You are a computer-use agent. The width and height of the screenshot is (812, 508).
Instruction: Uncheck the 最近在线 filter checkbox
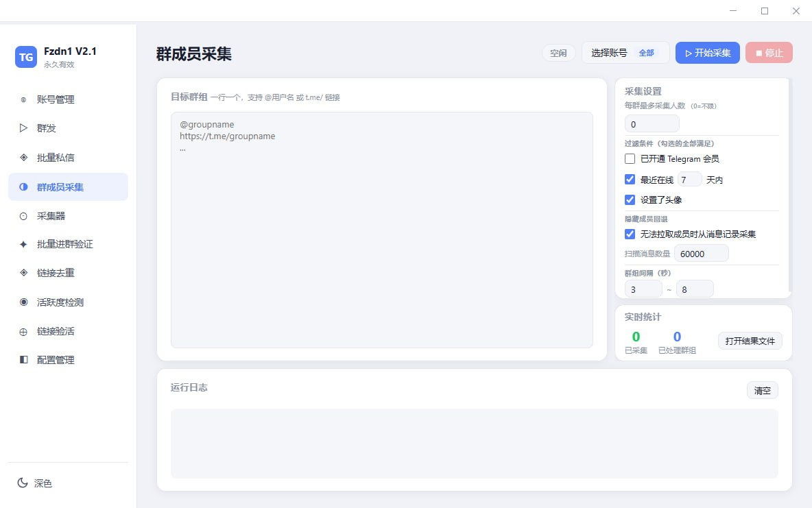point(630,179)
